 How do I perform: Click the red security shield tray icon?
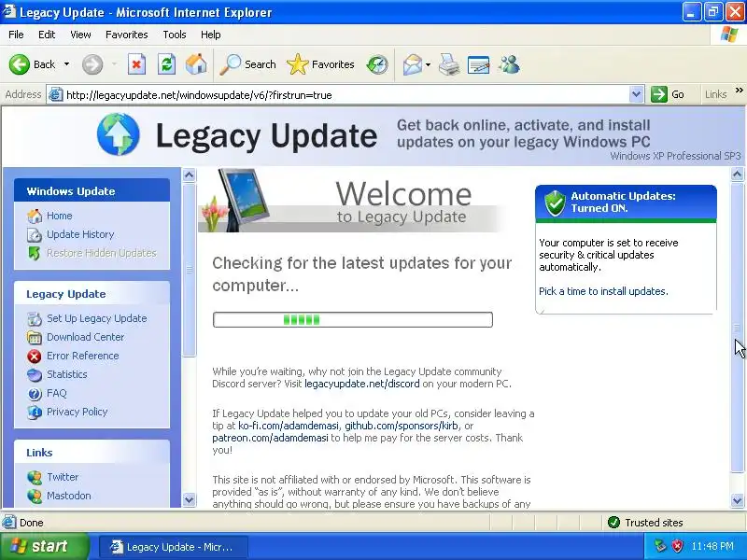(x=677, y=546)
